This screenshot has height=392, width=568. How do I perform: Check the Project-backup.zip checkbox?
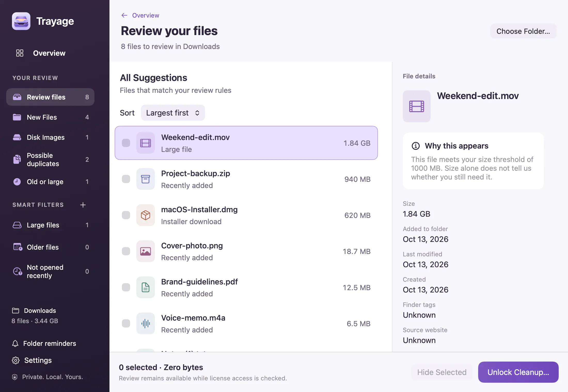126,179
